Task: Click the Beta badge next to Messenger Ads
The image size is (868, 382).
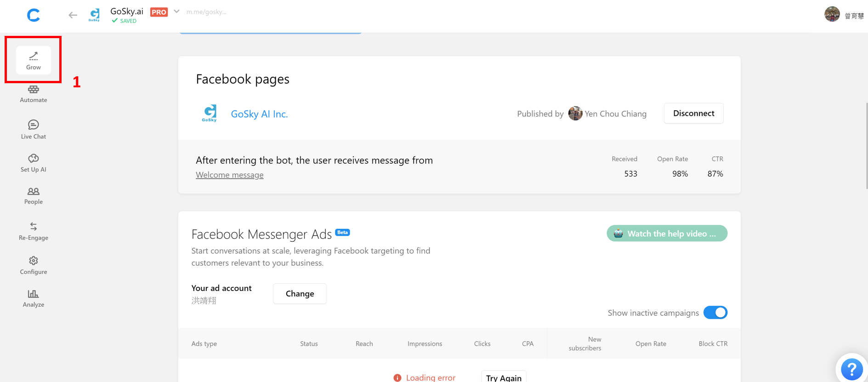Action: click(x=342, y=232)
